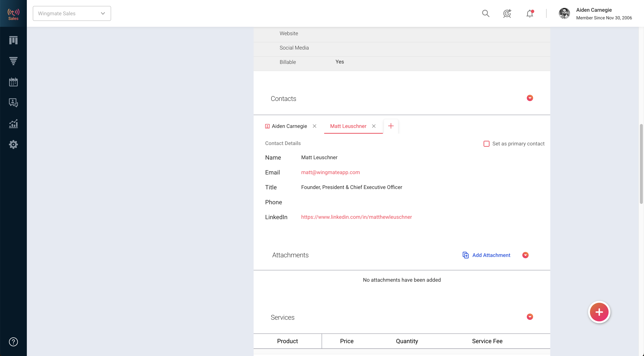Click the No attachments have been added message
Viewport: 644px width, 356px height.
(402, 280)
